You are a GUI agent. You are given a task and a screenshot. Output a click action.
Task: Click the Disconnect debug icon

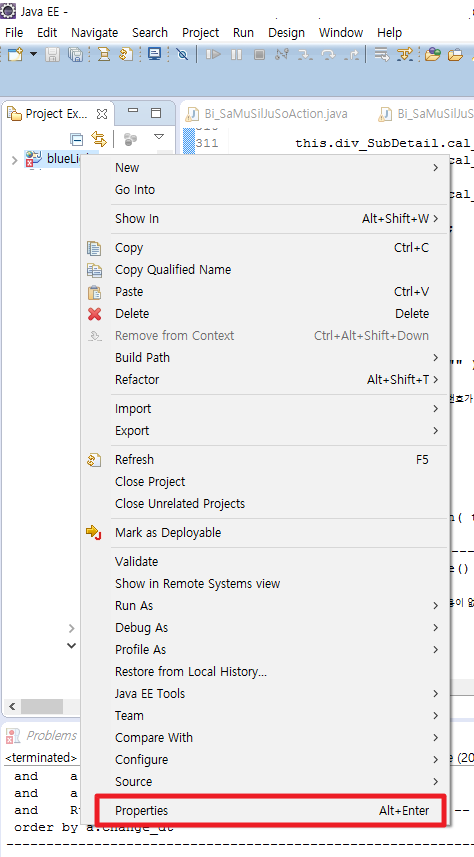(x=282, y=54)
